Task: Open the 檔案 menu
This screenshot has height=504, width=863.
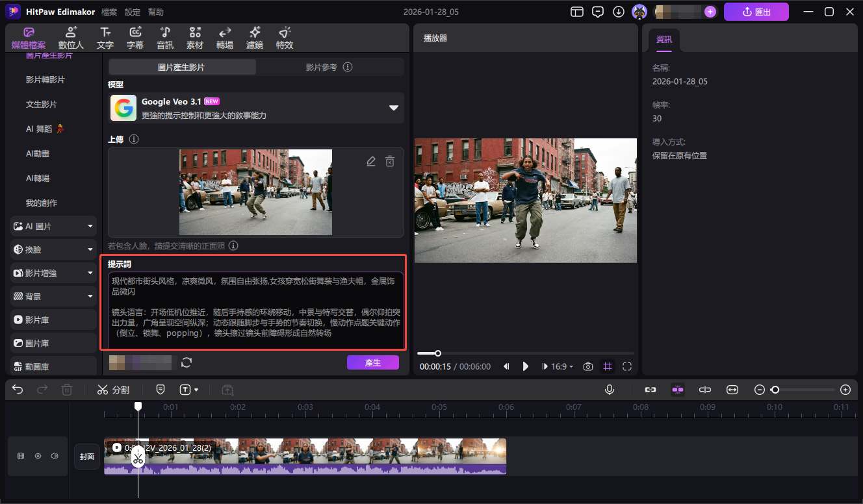Action: (109, 12)
